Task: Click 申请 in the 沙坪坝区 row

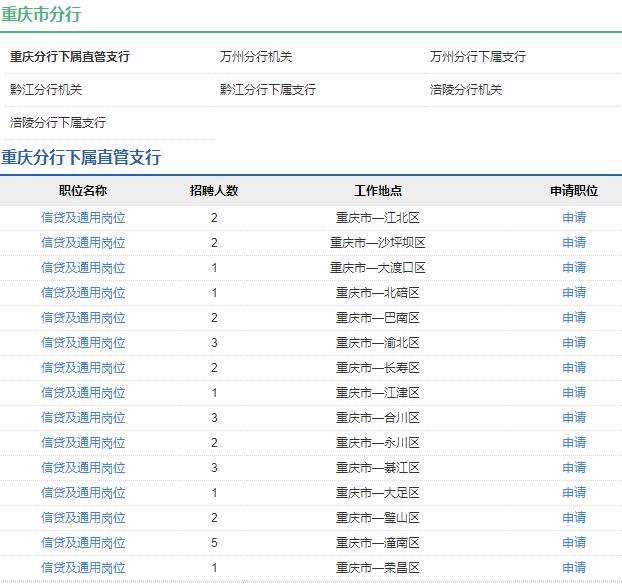Action: point(574,242)
